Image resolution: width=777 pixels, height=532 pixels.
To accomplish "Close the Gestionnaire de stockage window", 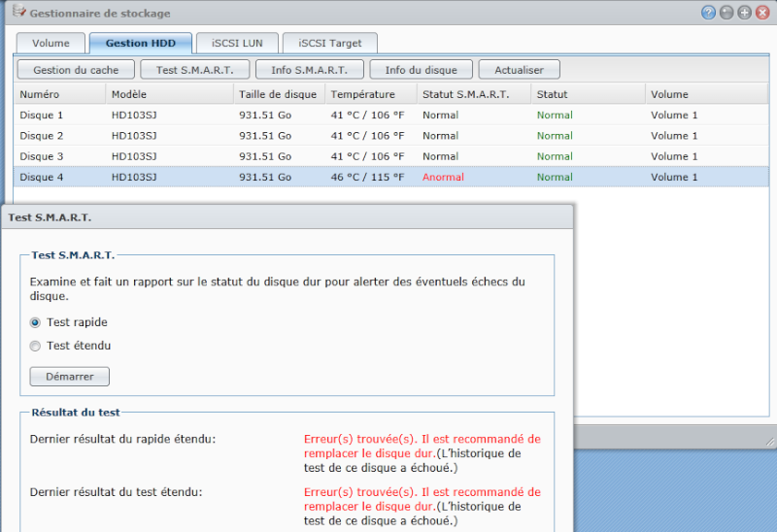I will (x=762, y=13).
